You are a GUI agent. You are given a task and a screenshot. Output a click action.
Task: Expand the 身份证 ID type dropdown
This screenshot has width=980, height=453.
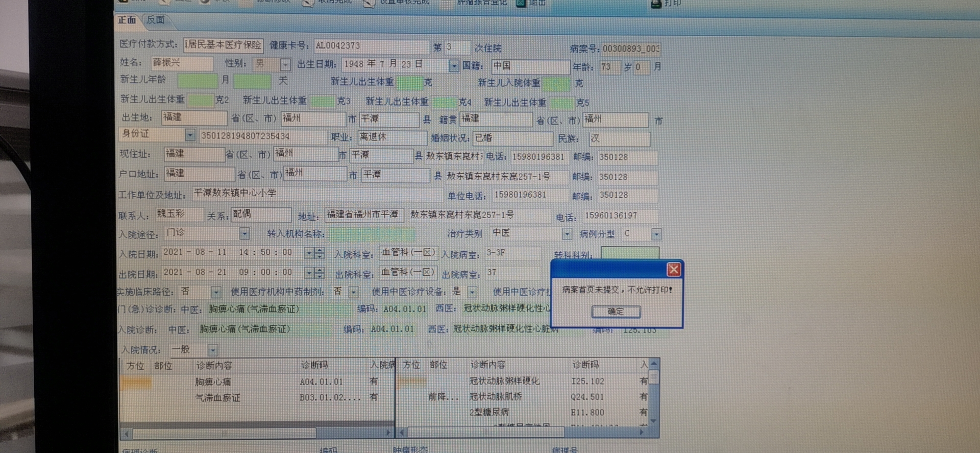[190, 135]
